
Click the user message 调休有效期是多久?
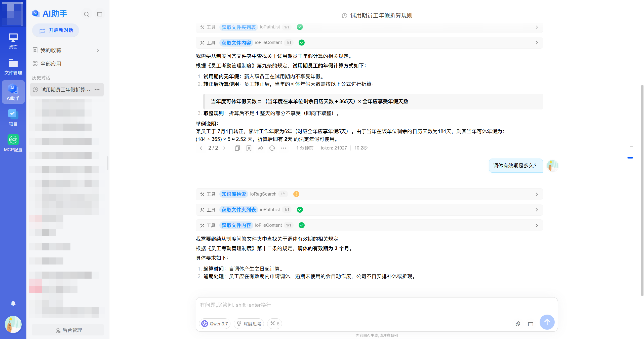(516, 166)
